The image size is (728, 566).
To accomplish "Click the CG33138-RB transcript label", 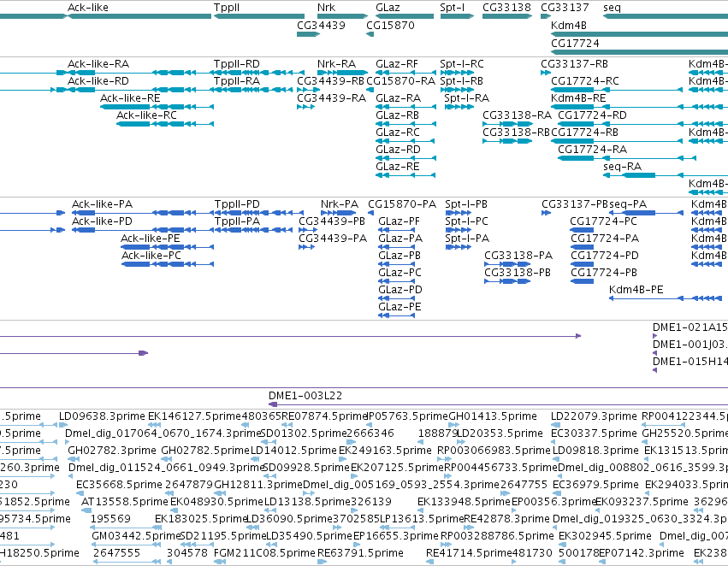I will click(517, 133).
